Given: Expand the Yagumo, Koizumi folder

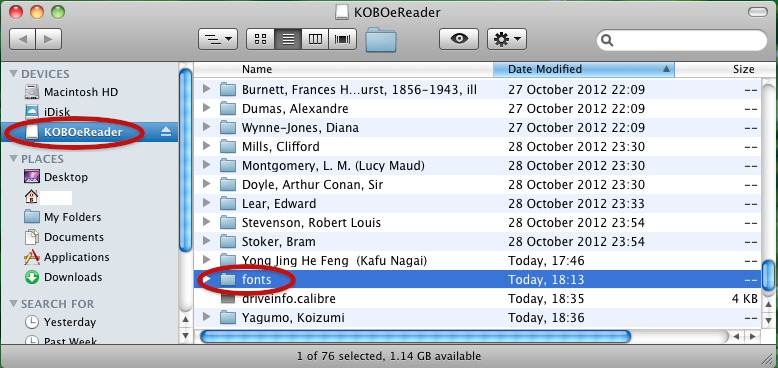Looking at the screenshot, I should [x=207, y=317].
